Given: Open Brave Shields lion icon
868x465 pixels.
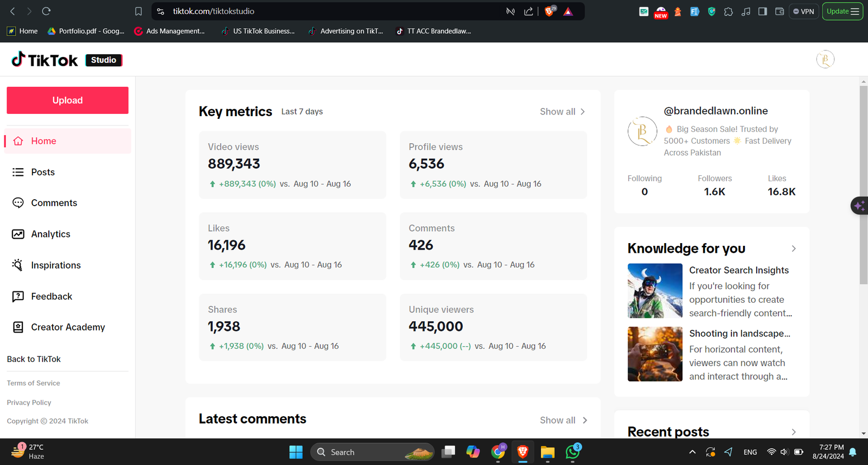Looking at the screenshot, I should click(550, 11).
